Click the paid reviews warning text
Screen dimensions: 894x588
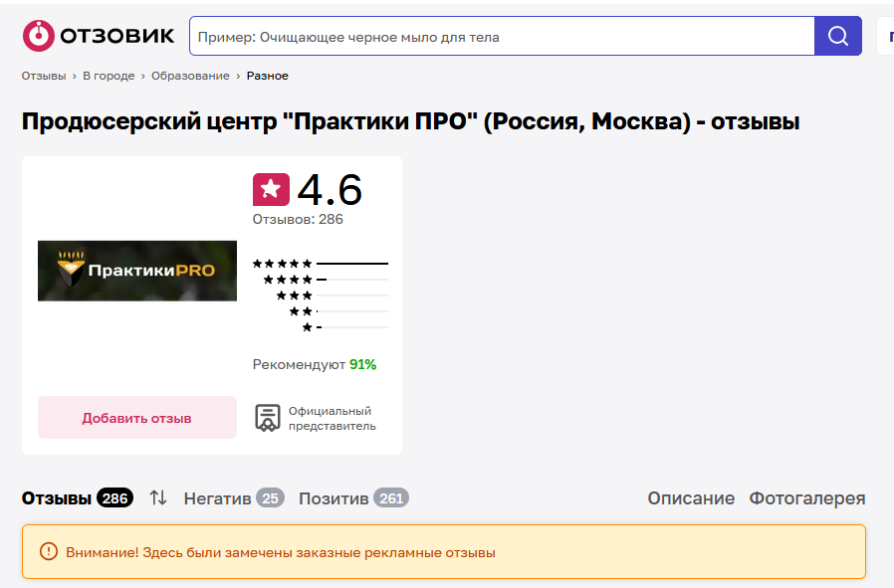(281, 552)
